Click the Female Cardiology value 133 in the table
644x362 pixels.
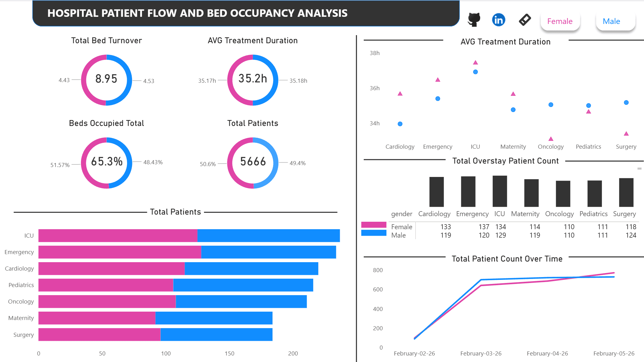(445, 227)
